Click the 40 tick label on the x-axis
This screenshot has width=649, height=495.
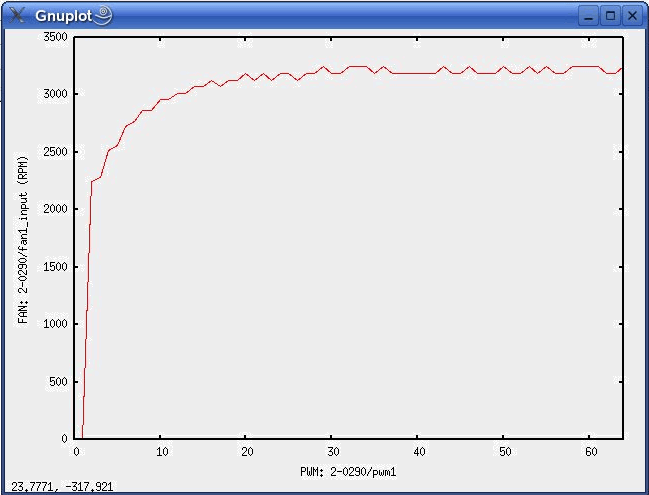tap(418, 451)
